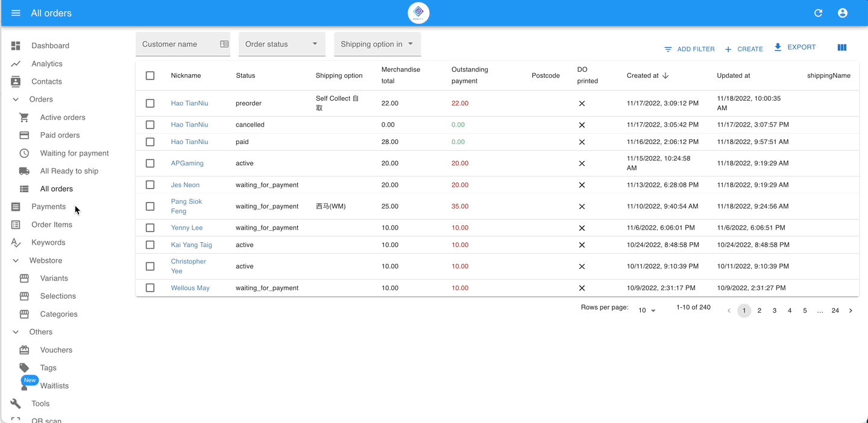Image resolution: width=868 pixels, height=423 pixels.
Task: Sort by the Created at column header
Action: pyautogui.click(x=643, y=76)
